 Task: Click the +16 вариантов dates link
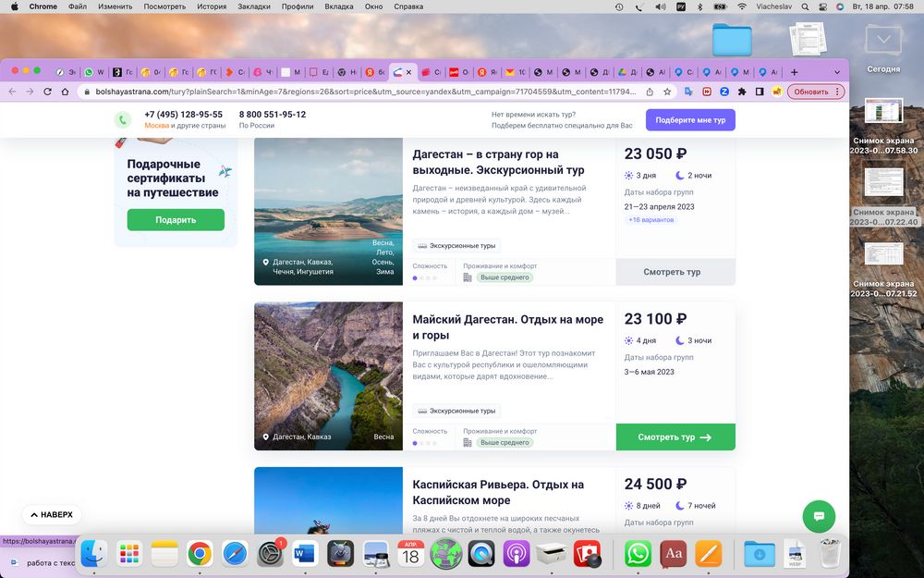[x=650, y=220]
